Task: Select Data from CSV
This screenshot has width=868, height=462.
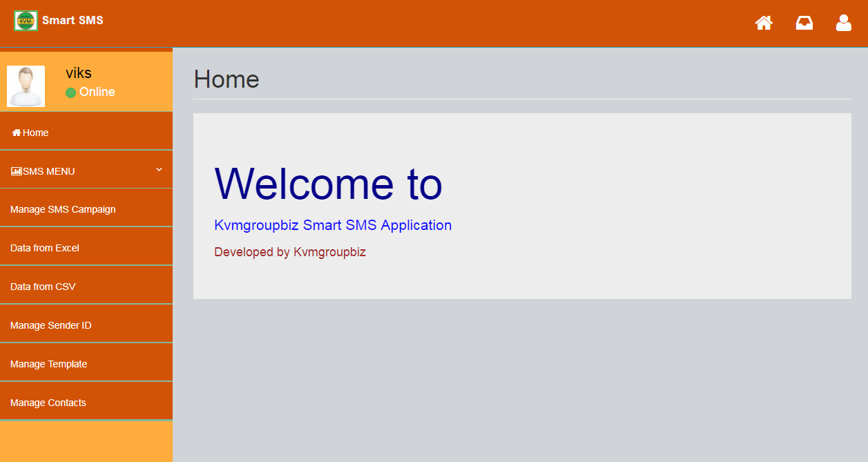Action: (86, 286)
